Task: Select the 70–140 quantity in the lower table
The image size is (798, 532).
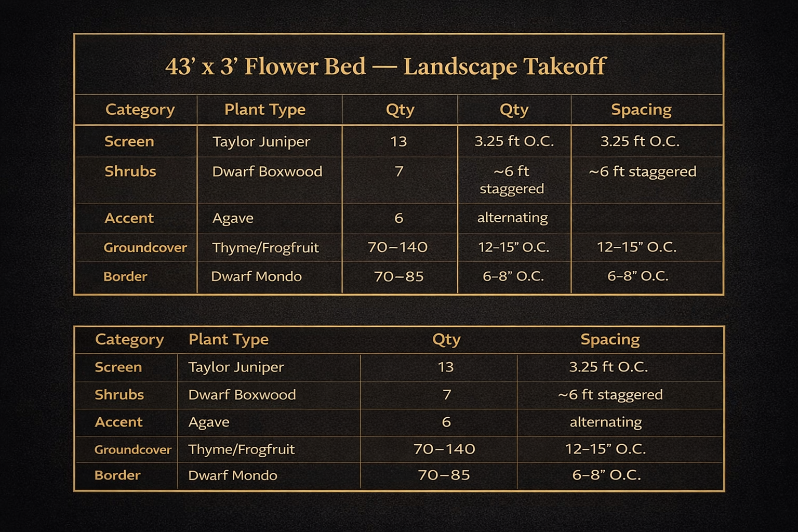Action: click(x=444, y=449)
